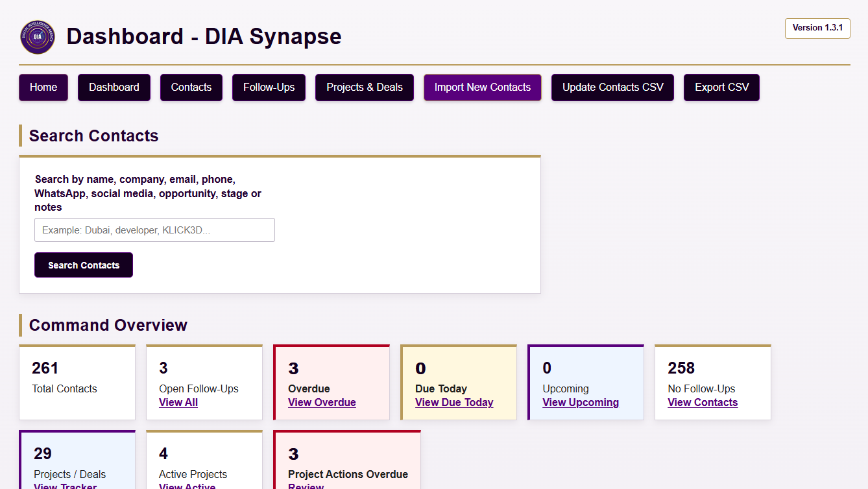Click Update Contacts CSV button

[613, 88]
